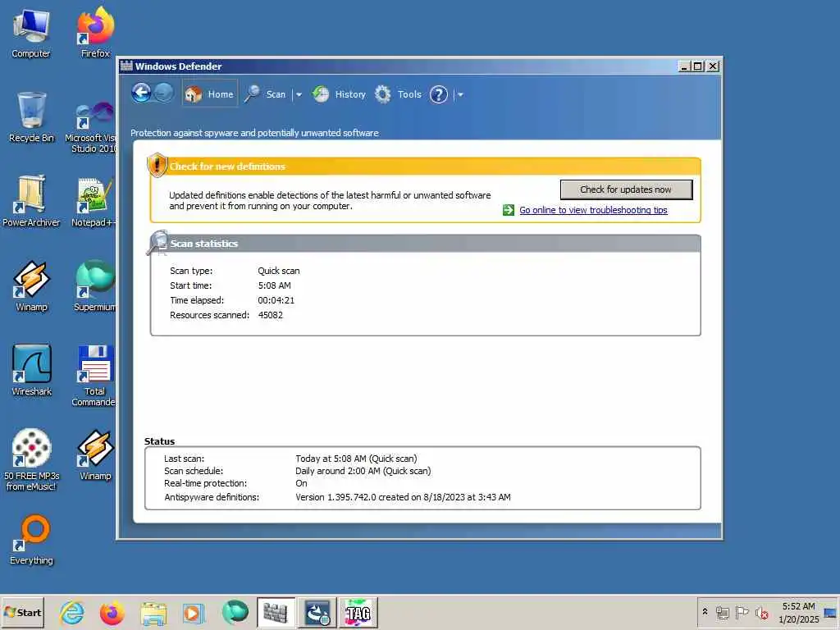Image resolution: width=840 pixels, height=630 pixels.
Task: Click the warning shield icon
Action: pos(157,164)
